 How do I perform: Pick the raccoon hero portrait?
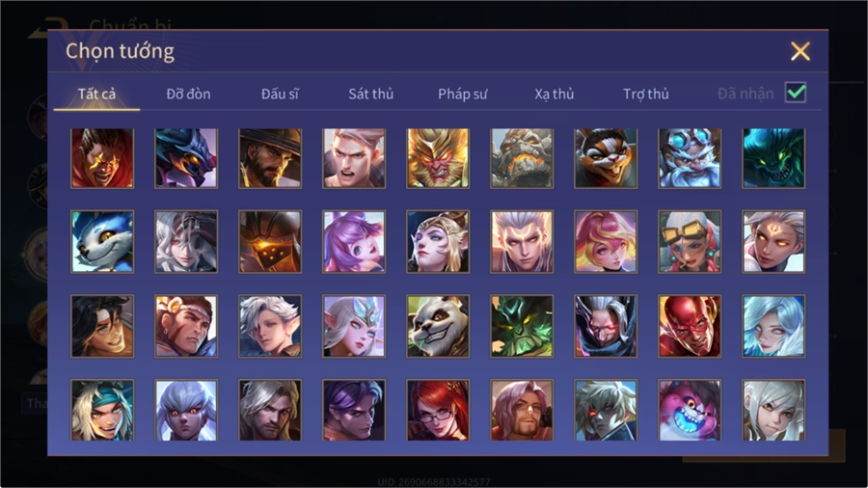tap(606, 158)
